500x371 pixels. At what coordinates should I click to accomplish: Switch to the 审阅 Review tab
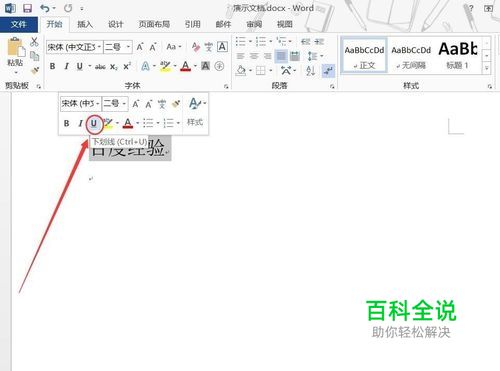[254, 24]
